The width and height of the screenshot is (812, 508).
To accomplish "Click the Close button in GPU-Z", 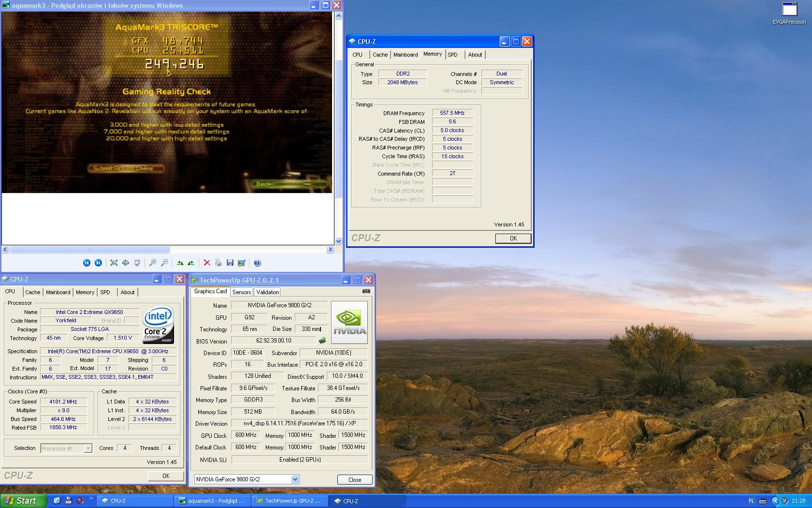I will [355, 479].
